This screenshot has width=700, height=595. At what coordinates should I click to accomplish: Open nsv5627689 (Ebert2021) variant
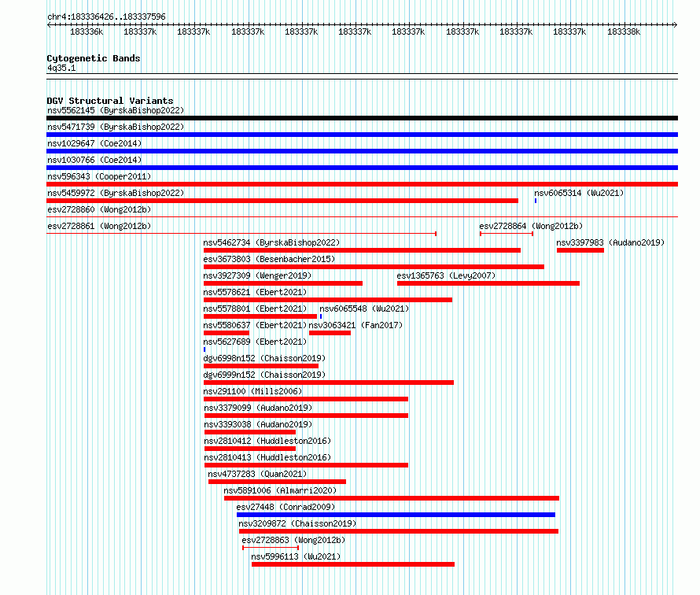(255, 342)
